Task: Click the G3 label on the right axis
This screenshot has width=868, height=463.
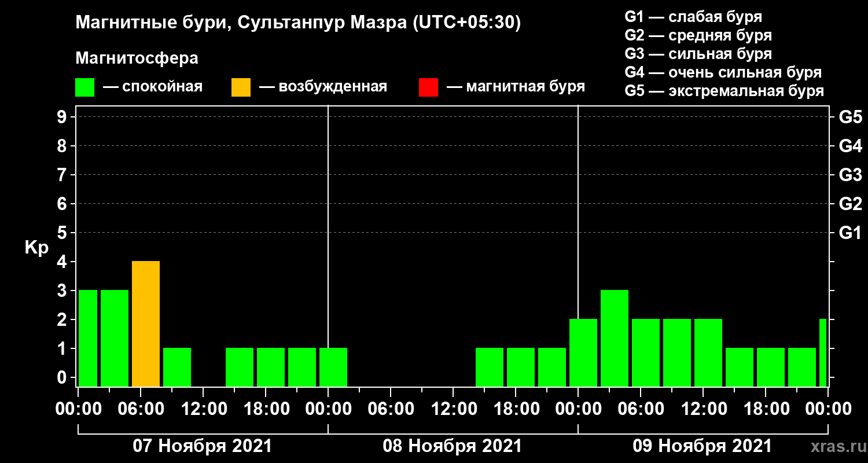Action: tap(850, 175)
